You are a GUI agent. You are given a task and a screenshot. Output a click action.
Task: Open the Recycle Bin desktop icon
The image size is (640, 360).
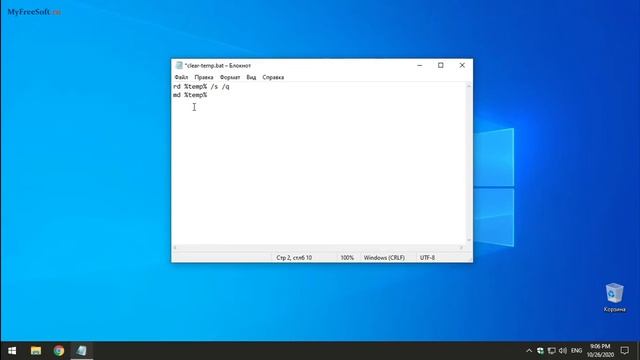(x=614, y=298)
